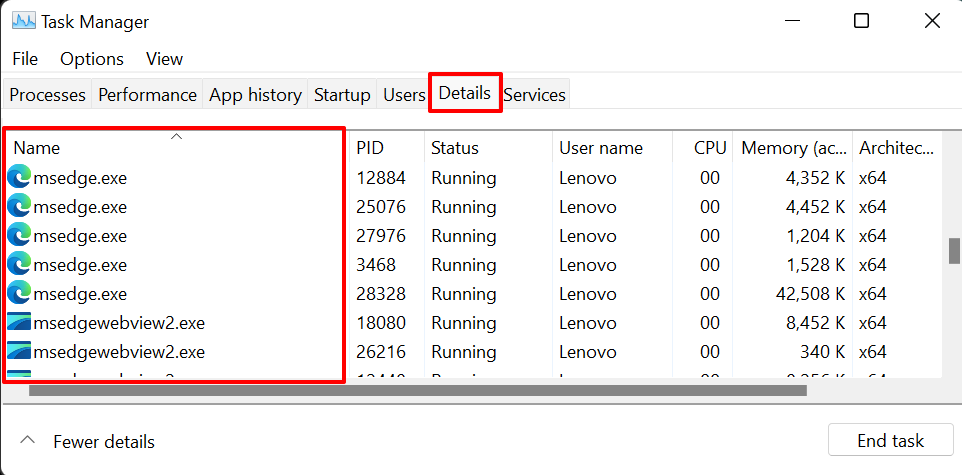
Task: Sort by the Memory column header
Action: pos(793,148)
